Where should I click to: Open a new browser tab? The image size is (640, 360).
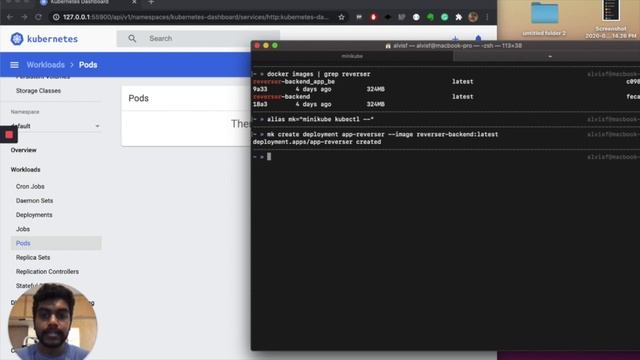151,2
